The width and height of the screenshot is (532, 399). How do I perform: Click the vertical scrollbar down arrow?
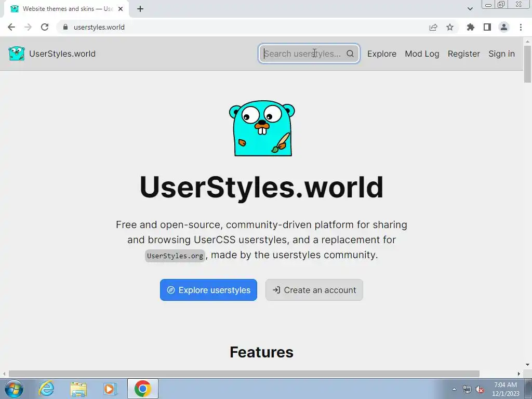(x=527, y=365)
